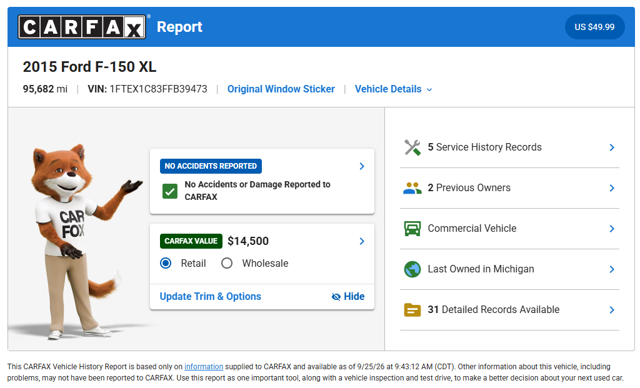640x388 pixels.
Task: Click the VIN number 1FTEX1C83FFB39473
Action: (158, 89)
